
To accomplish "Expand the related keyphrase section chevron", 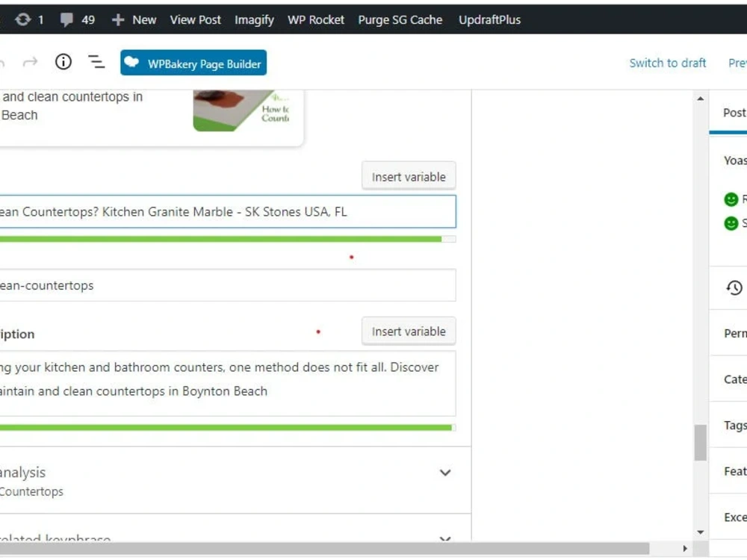I will tap(445, 538).
